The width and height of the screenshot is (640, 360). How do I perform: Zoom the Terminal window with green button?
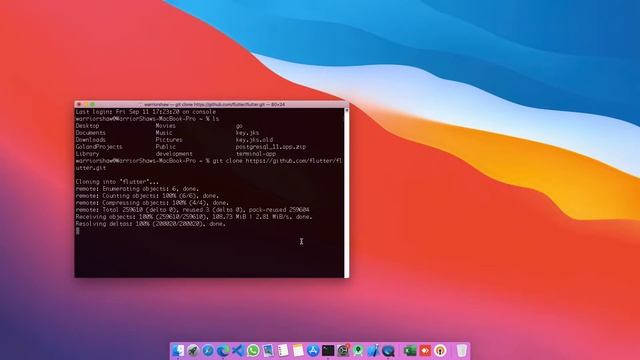tap(93, 104)
